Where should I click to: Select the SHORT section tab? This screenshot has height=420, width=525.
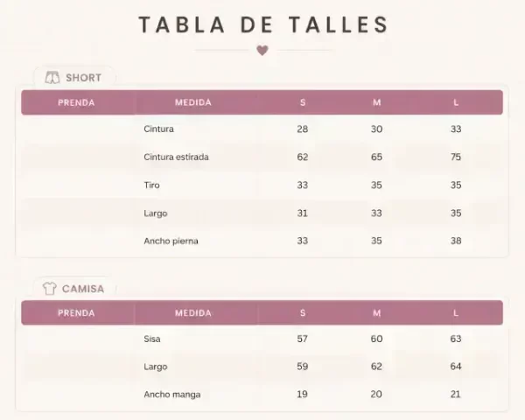(74, 78)
